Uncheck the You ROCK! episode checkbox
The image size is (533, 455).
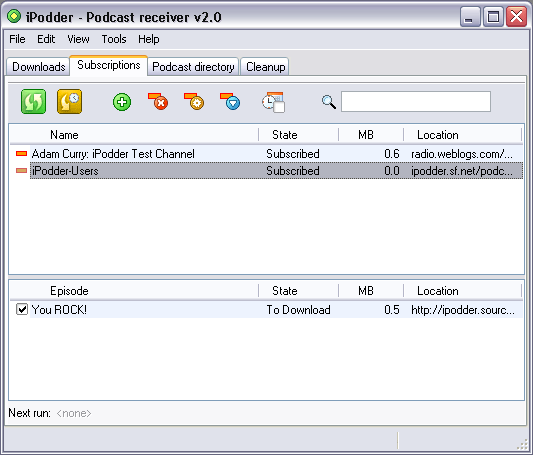(22, 309)
